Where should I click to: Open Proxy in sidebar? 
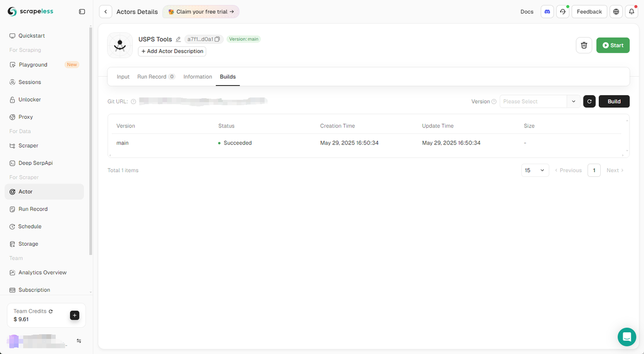44,117
